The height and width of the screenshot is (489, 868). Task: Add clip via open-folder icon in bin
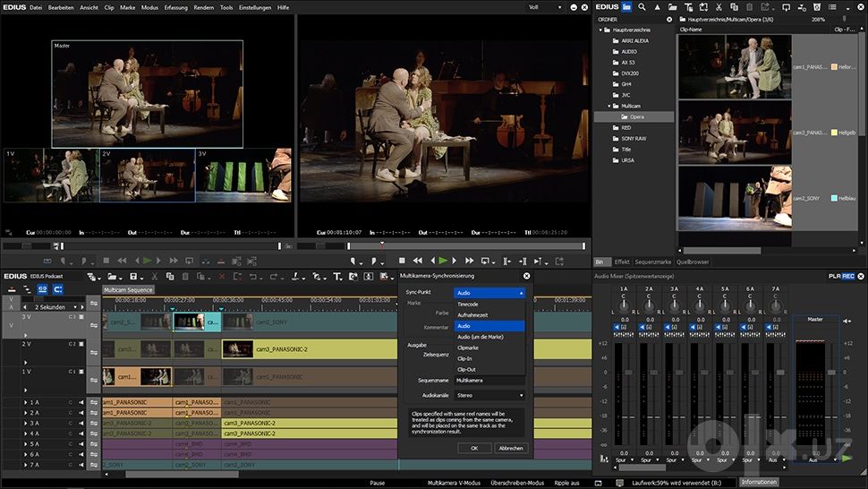click(672, 7)
